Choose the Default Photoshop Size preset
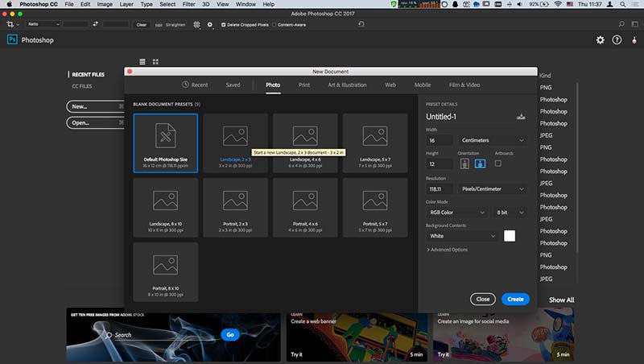Viewport: 644px width, 364px height. 166,143
